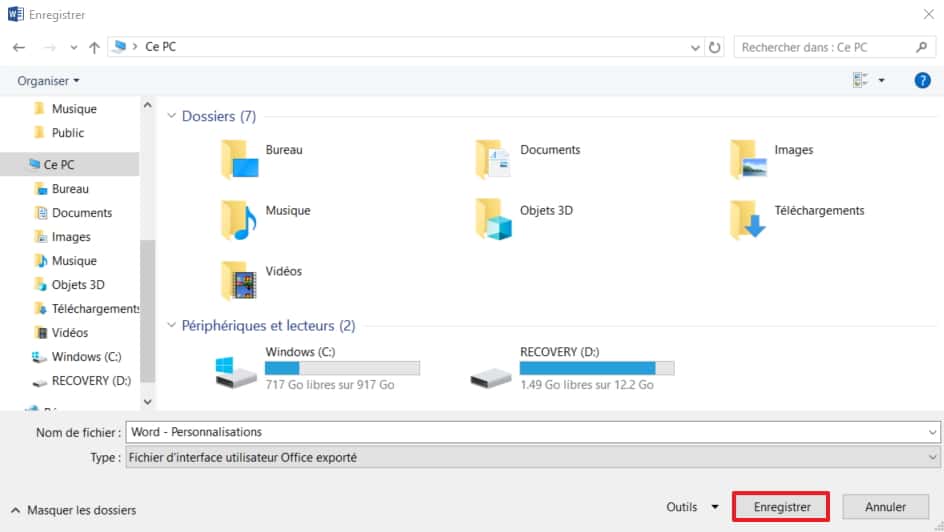
Task: Select the Musique folder icon in main view
Action: tap(240, 220)
